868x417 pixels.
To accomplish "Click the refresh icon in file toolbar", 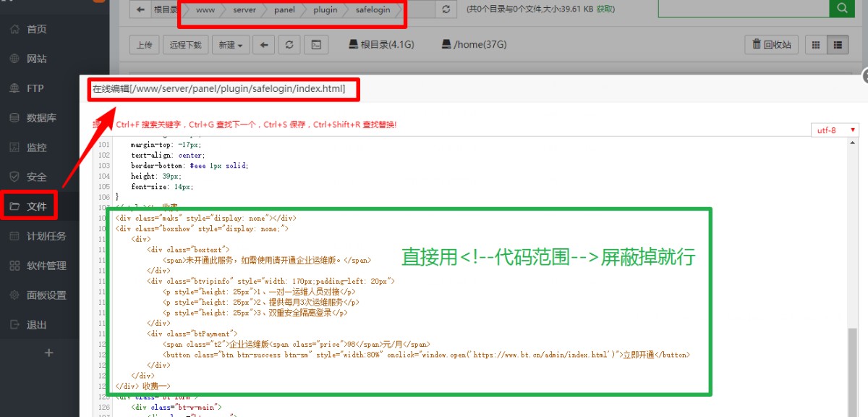I will [289, 45].
